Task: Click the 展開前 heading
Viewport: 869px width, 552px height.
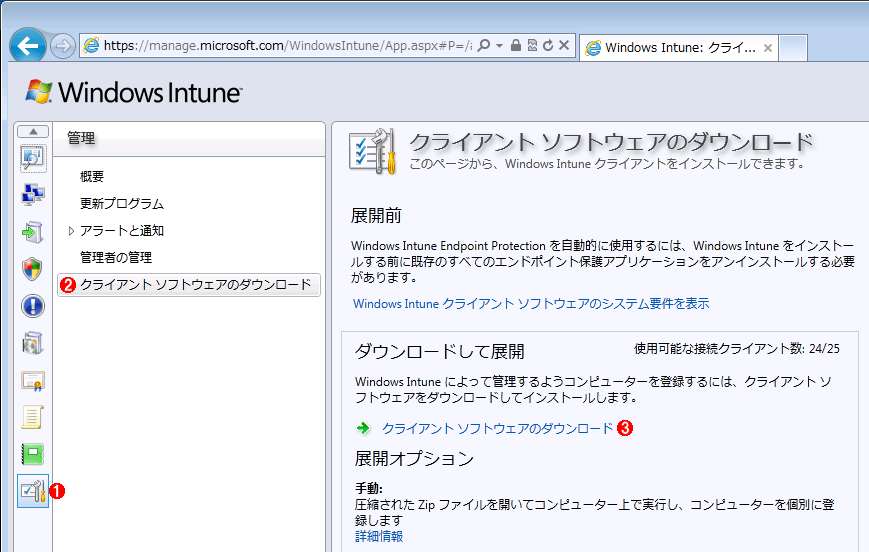Action: click(x=376, y=216)
